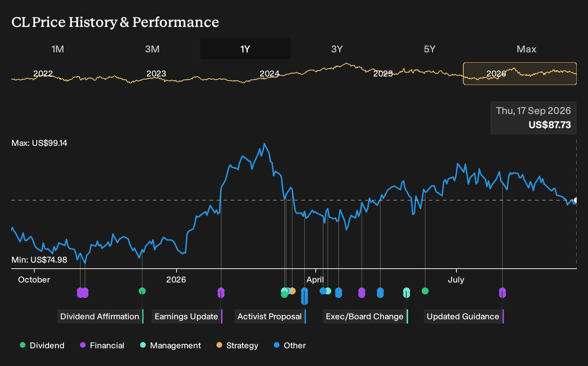Select the 1Y time range tab
This screenshot has width=588, height=366.
point(246,49)
